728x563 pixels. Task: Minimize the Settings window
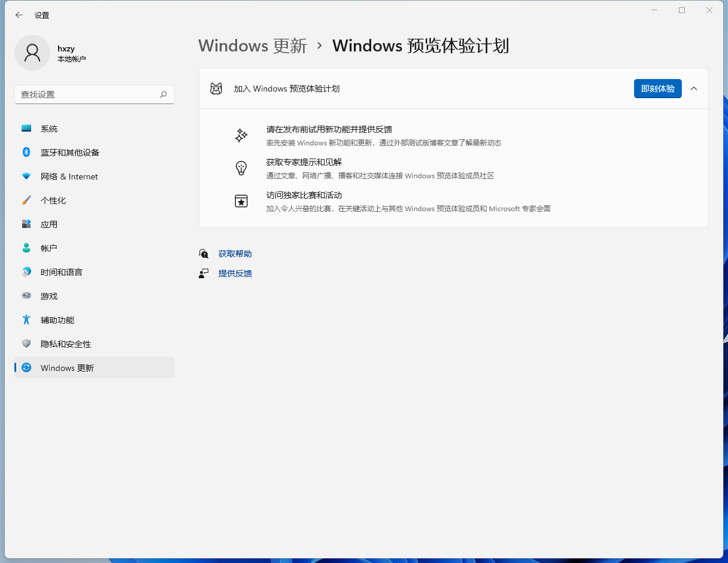click(654, 10)
